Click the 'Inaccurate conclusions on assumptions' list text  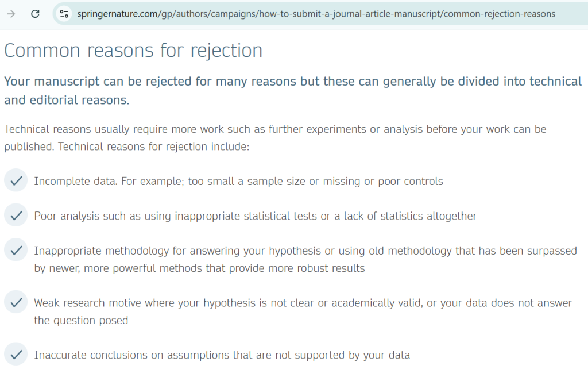point(222,355)
